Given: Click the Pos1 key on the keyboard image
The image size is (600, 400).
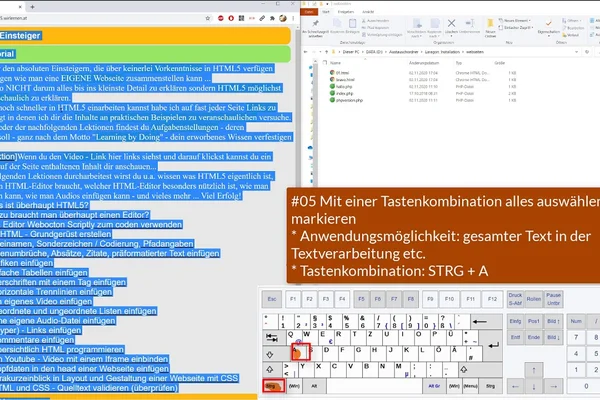Looking at the screenshot, I should click(533, 322).
